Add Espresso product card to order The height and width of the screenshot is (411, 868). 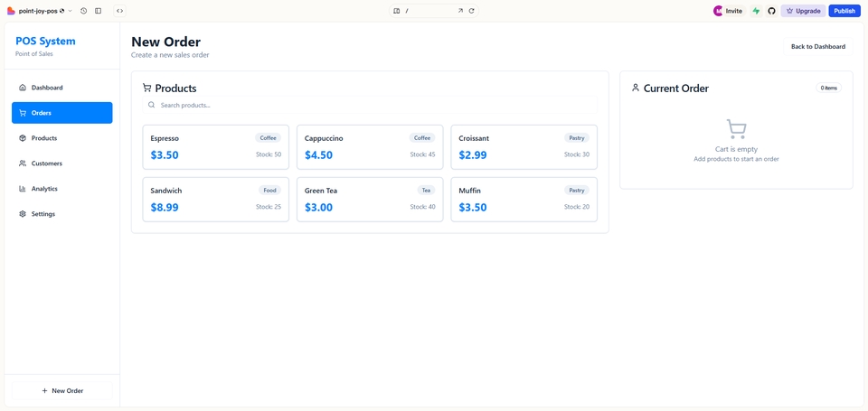[215, 147]
